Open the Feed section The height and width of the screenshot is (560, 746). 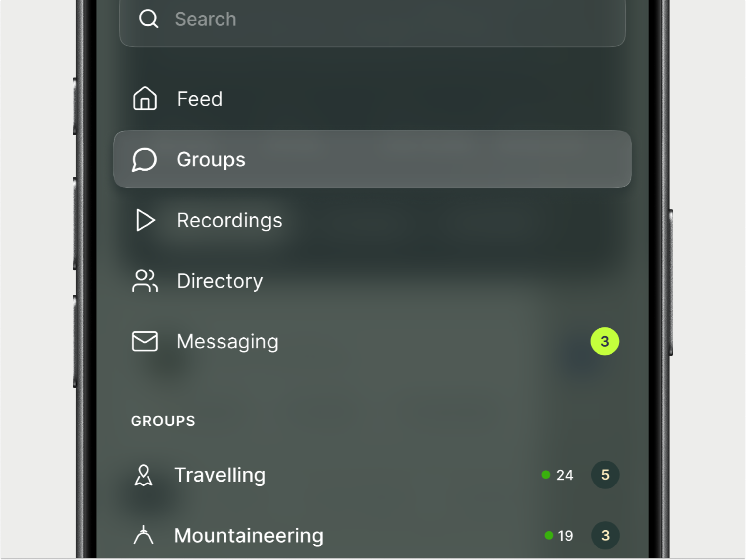[199, 99]
